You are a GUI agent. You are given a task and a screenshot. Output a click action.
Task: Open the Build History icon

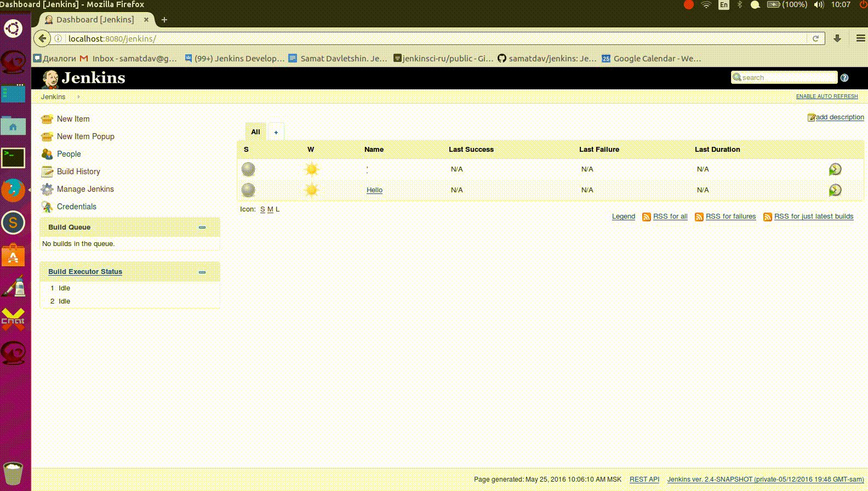point(47,172)
